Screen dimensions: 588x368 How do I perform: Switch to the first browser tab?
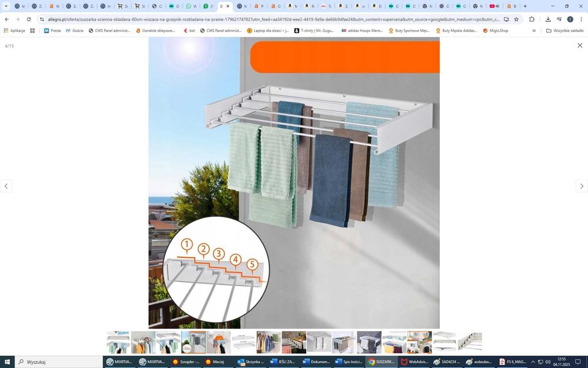pyautogui.click(x=19, y=6)
